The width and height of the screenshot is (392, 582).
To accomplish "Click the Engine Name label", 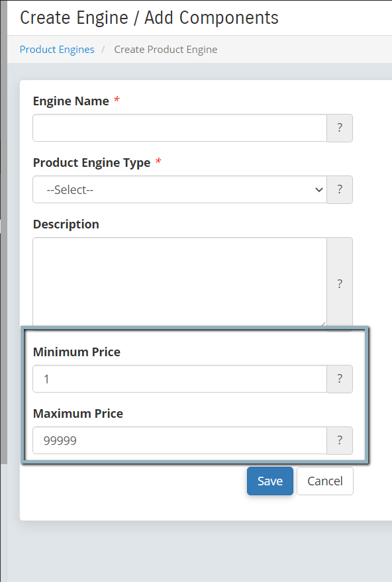I will point(71,101).
